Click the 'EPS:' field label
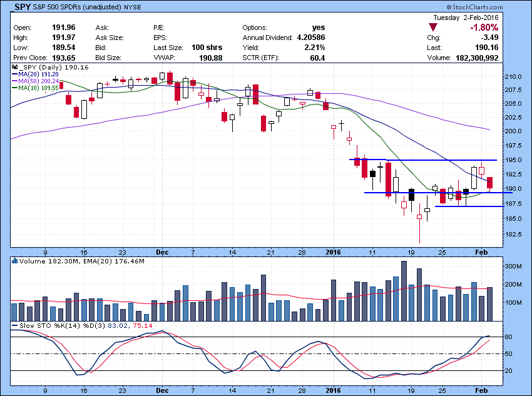 click(x=160, y=38)
